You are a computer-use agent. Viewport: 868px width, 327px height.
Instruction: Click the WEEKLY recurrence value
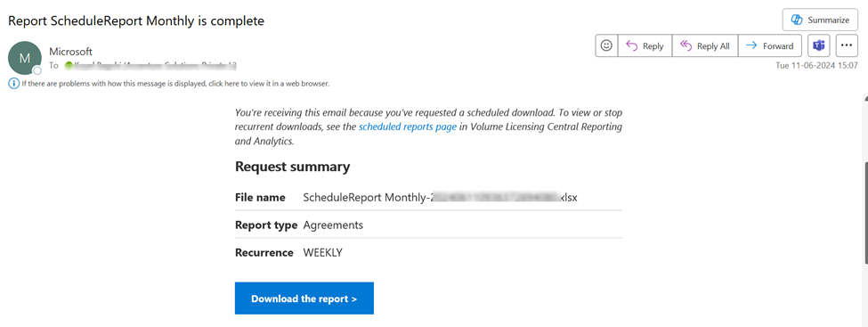tap(323, 253)
